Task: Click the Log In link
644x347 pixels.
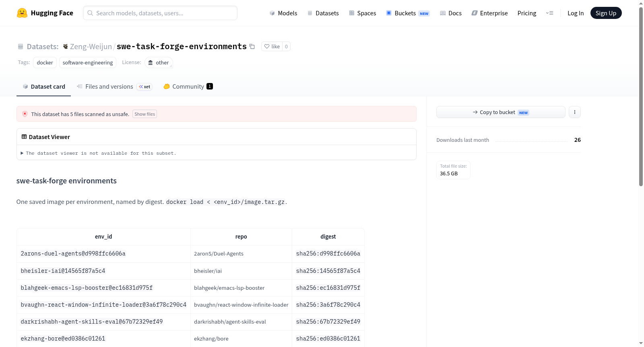Action: click(x=576, y=13)
